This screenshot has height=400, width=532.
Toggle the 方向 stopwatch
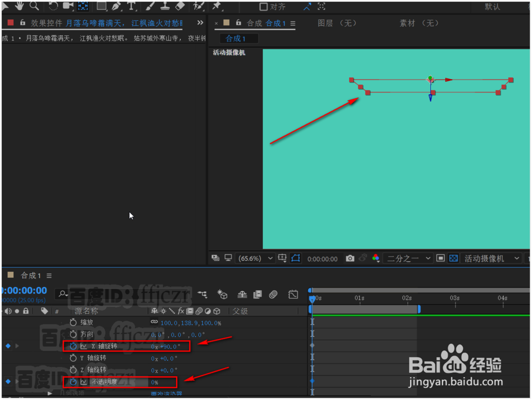pos(73,334)
